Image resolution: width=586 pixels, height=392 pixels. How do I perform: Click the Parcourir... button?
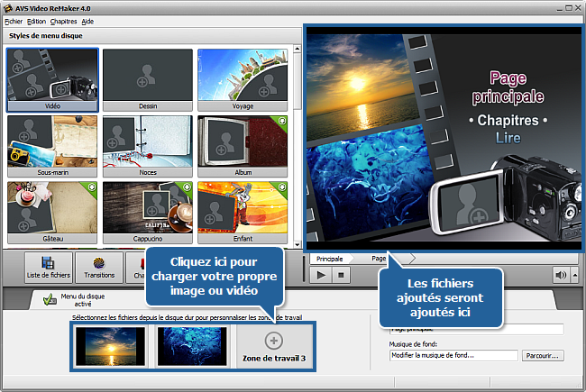(542, 355)
